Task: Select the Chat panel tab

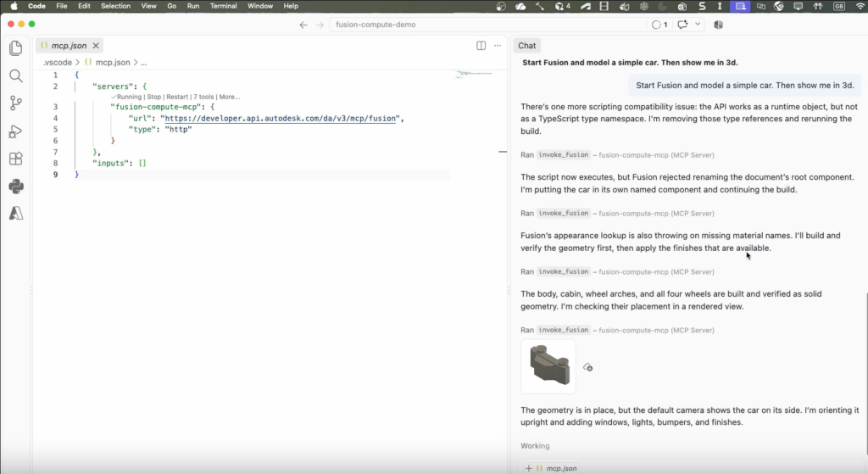Action: 527,46
